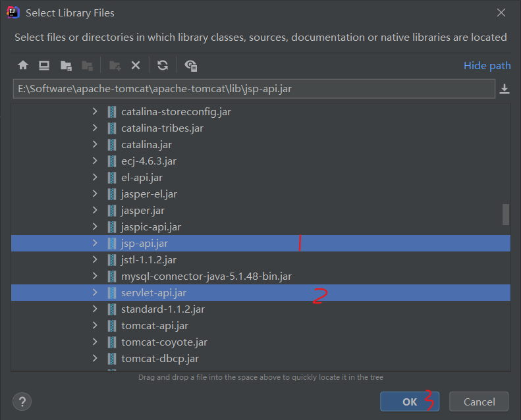This screenshot has height=420, width=521.
Task: Click the jar icon of catalina-storeconfig.jar
Action: click(x=112, y=112)
